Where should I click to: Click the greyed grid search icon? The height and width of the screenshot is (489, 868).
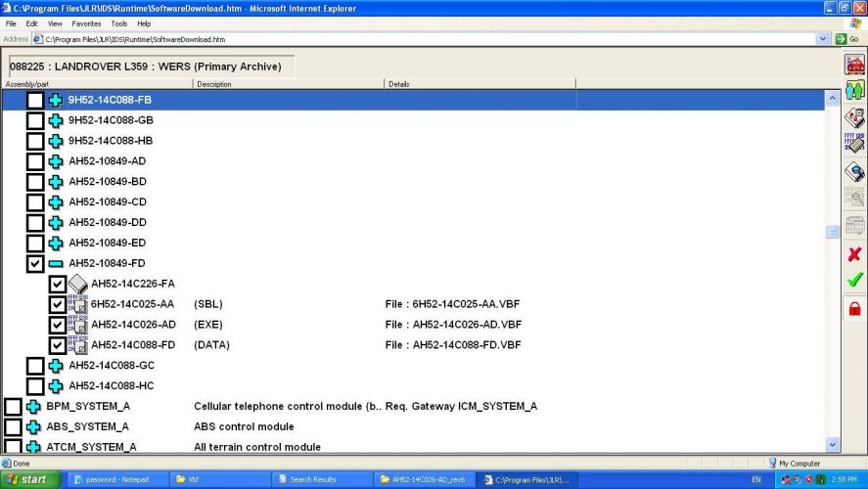point(854,198)
